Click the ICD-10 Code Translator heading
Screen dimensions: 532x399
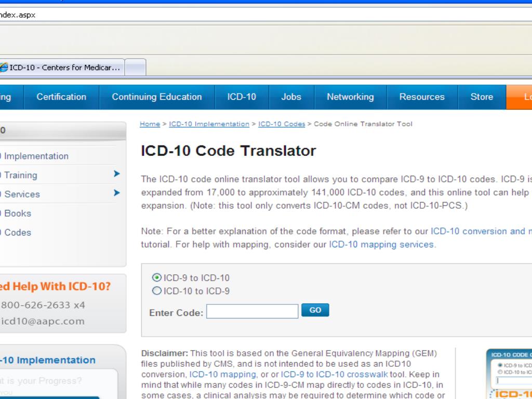(229, 151)
